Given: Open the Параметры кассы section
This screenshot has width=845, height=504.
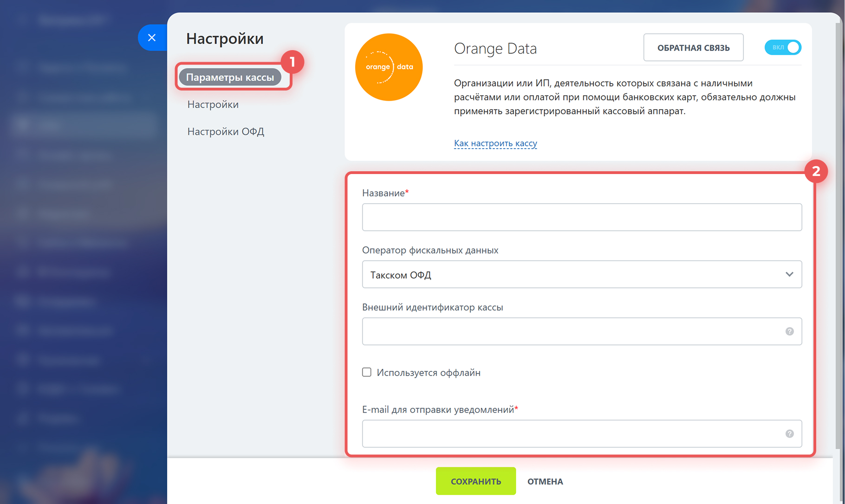Looking at the screenshot, I should coord(230,77).
